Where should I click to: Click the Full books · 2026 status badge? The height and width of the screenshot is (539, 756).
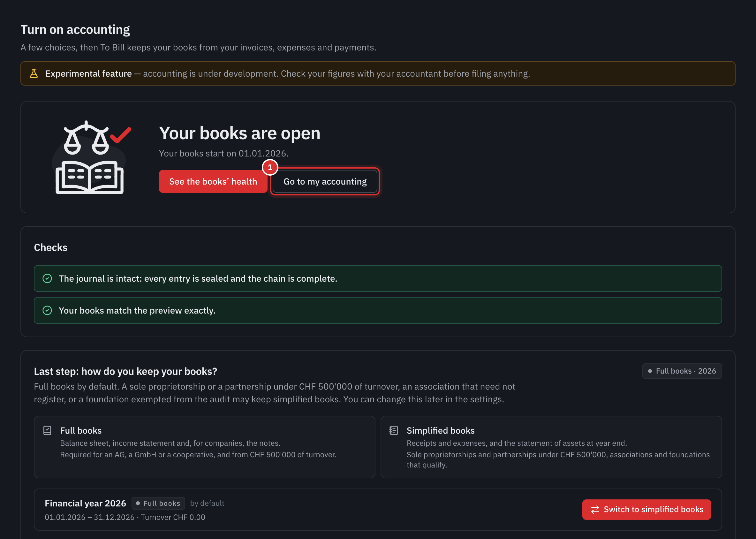[682, 371]
